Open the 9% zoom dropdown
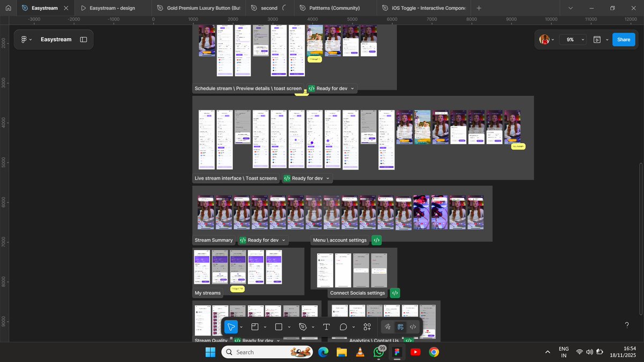Screen dimensions: 644x362 coord(574,39)
